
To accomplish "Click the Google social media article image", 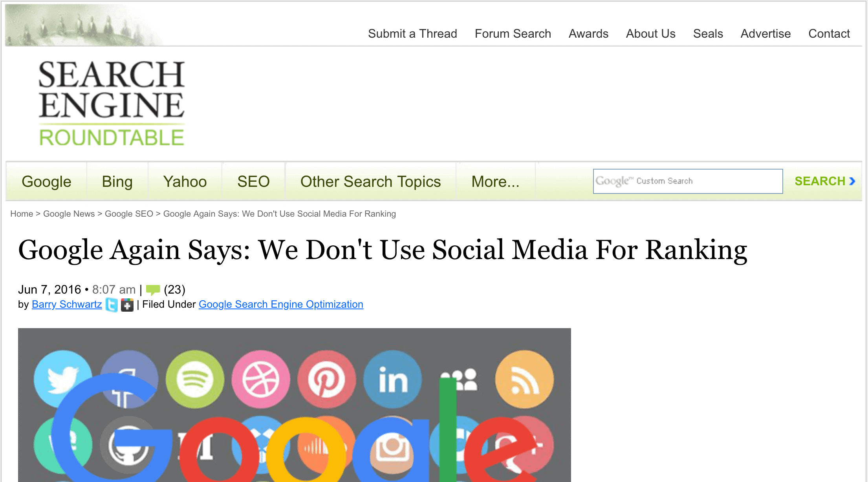I will point(295,405).
